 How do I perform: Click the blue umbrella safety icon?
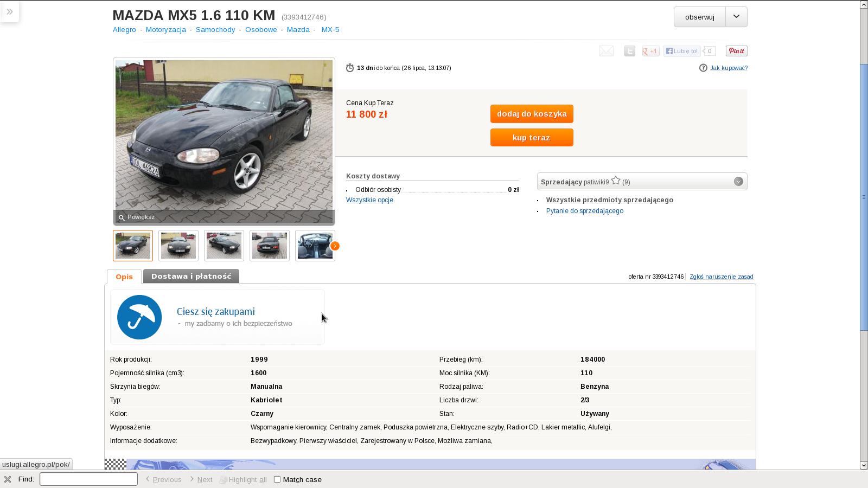point(139,317)
